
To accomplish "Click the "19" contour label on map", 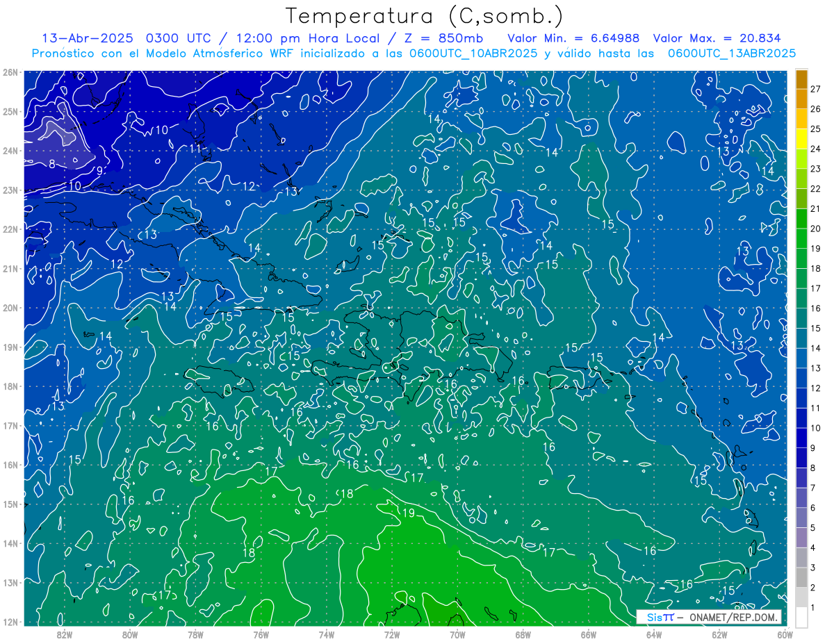I will click(408, 513).
